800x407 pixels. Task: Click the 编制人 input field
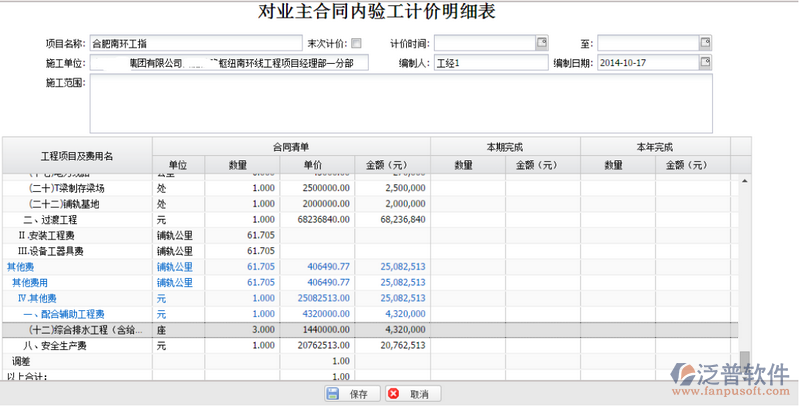[490, 62]
